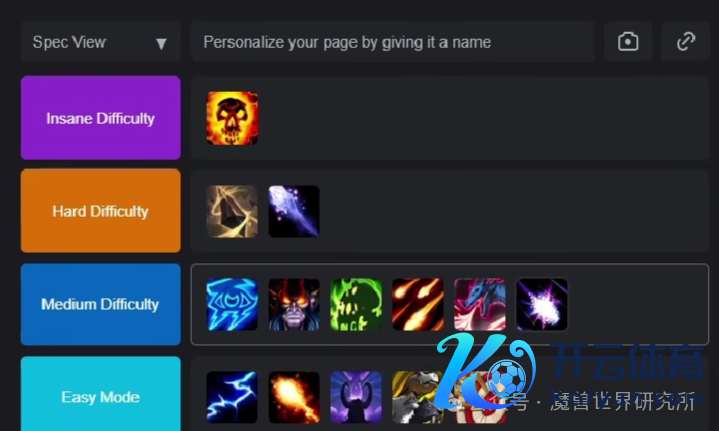The height and width of the screenshot is (431, 719).
Task: Click the page name input field
Action: [393, 42]
